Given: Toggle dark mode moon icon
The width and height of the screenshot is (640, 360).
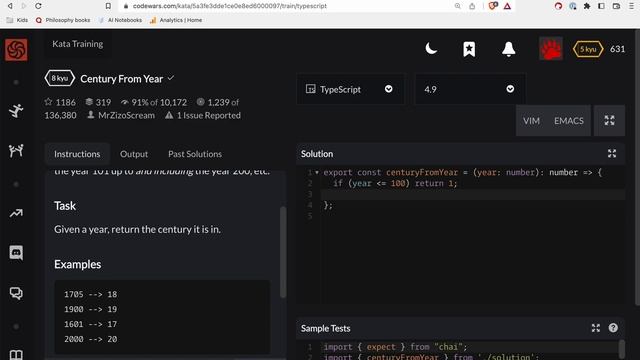Looking at the screenshot, I should pos(431,49).
